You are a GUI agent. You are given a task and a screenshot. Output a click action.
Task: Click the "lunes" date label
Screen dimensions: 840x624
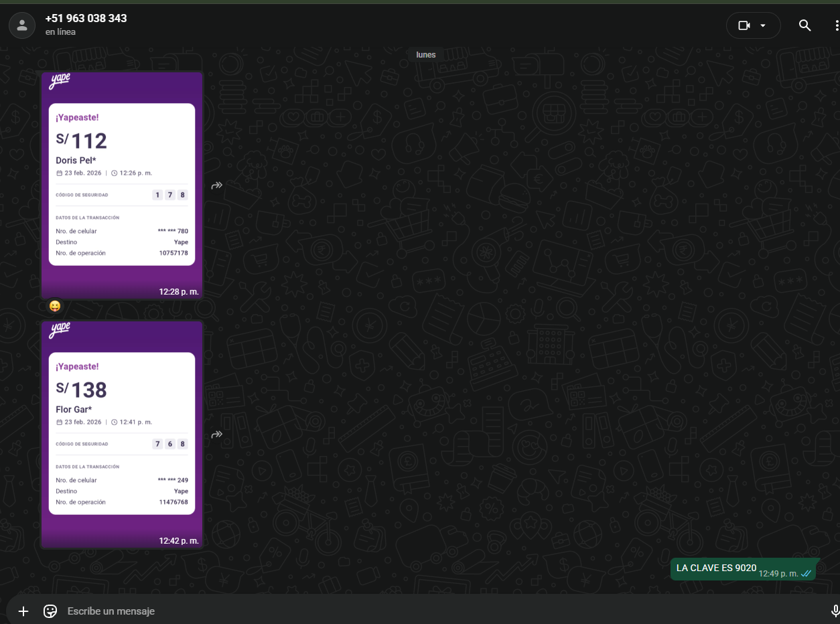click(x=426, y=55)
